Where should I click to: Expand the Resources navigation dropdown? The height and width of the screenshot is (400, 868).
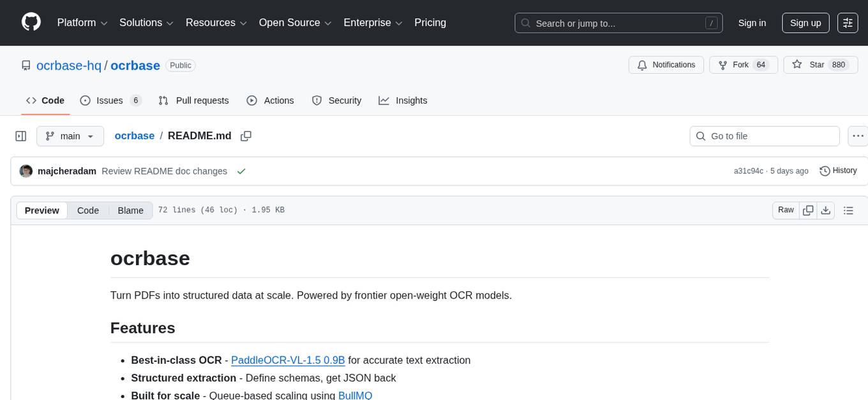point(216,22)
